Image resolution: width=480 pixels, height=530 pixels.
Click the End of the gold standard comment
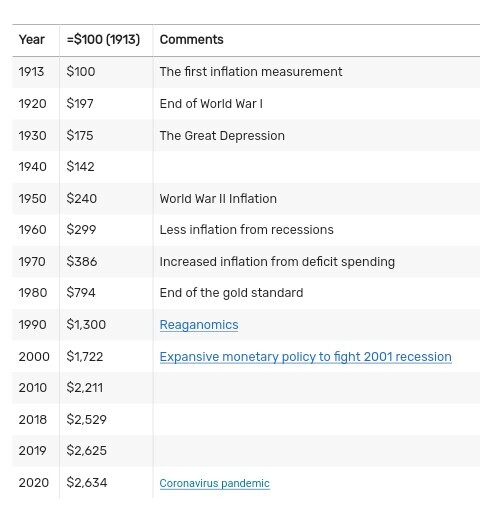(231, 293)
